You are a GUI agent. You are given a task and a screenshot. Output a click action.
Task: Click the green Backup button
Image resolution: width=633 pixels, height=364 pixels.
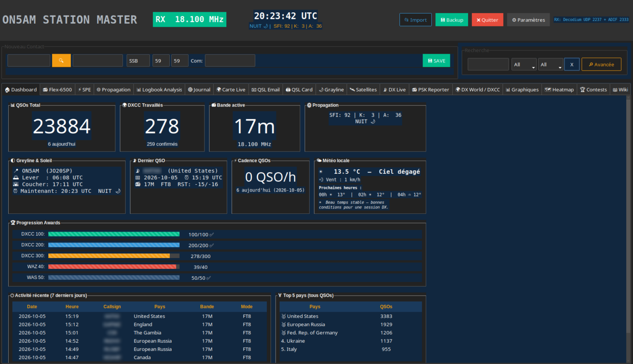click(x=452, y=20)
